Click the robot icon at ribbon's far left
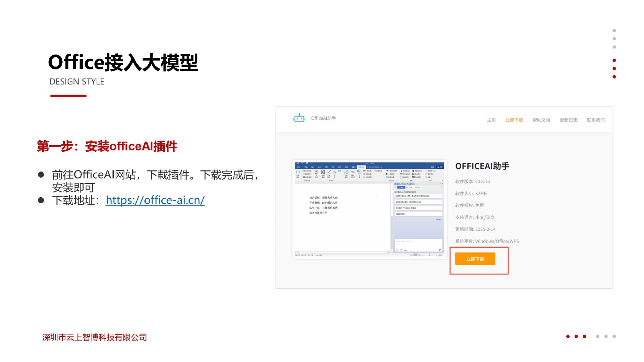644x362 pixels. (298, 172)
